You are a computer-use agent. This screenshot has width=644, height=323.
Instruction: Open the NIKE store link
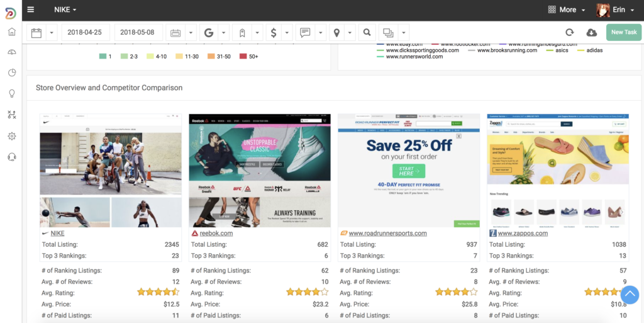pos(57,234)
